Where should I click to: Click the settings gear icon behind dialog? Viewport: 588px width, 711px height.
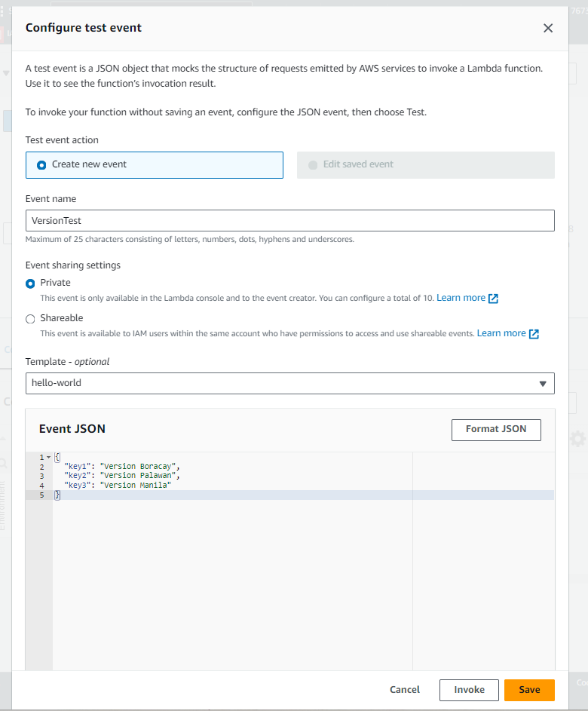(x=577, y=439)
